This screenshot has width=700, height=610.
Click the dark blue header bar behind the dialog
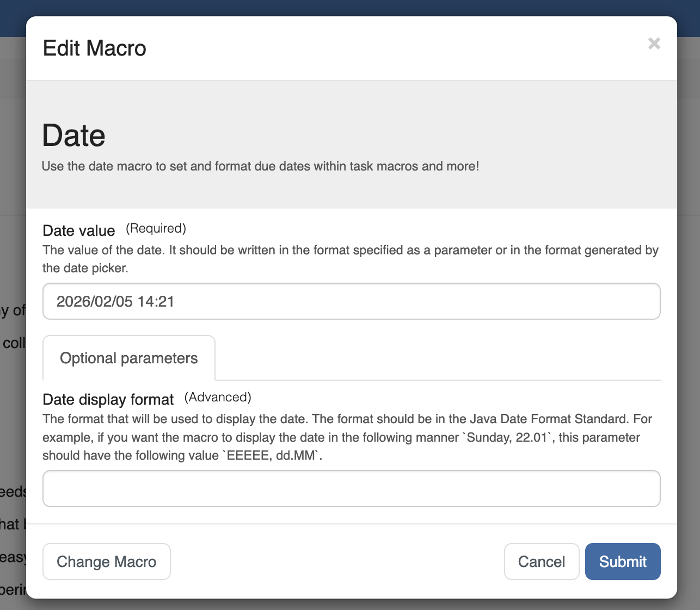tap(350, 8)
